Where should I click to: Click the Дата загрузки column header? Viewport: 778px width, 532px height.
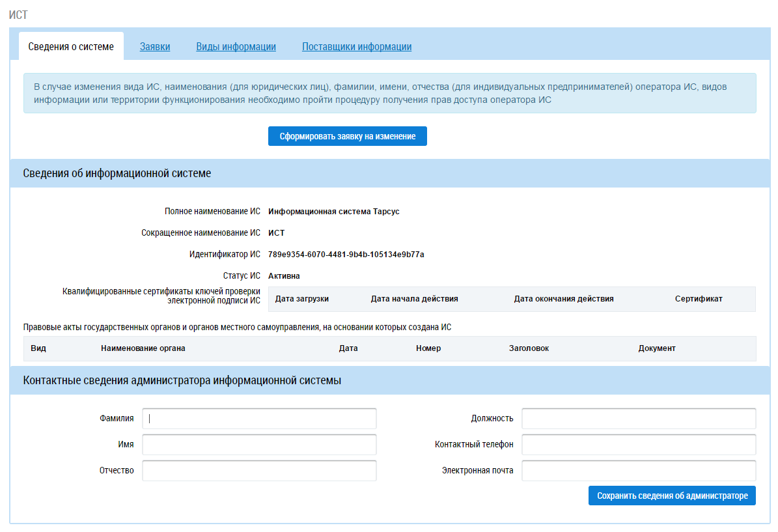tap(301, 299)
